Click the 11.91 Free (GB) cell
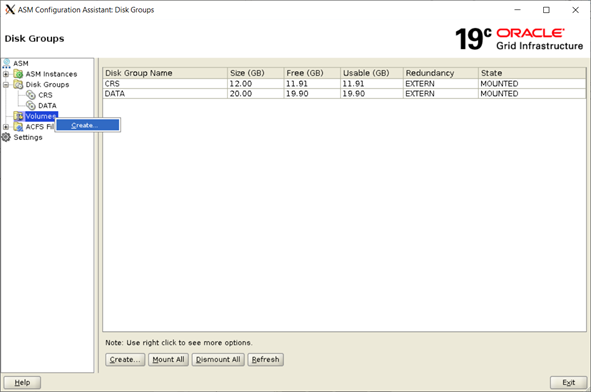Screen dimensions: 591x392 click(x=312, y=83)
